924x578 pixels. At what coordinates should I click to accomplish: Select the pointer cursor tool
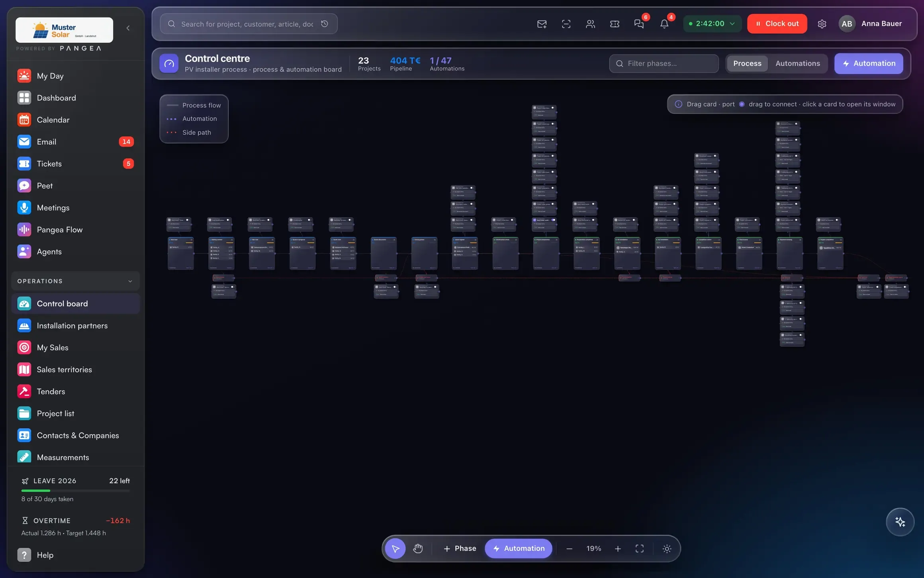tap(395, 549)
